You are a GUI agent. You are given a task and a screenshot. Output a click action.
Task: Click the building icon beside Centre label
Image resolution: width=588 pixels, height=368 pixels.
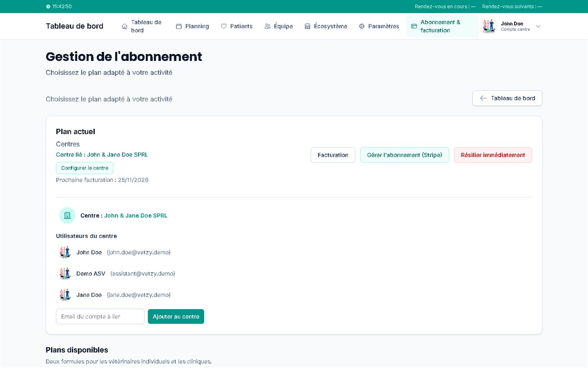click(x=67, y=215)
